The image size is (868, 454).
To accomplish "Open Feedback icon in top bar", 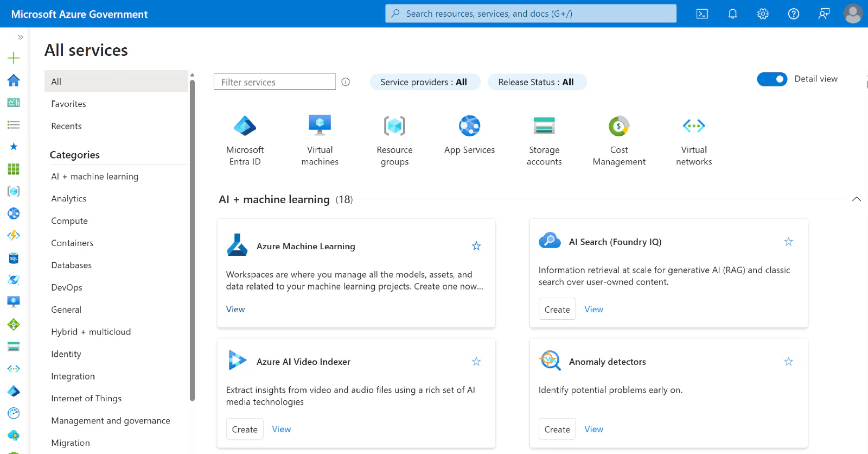I will pyautogui.click(x=824, y=14).
